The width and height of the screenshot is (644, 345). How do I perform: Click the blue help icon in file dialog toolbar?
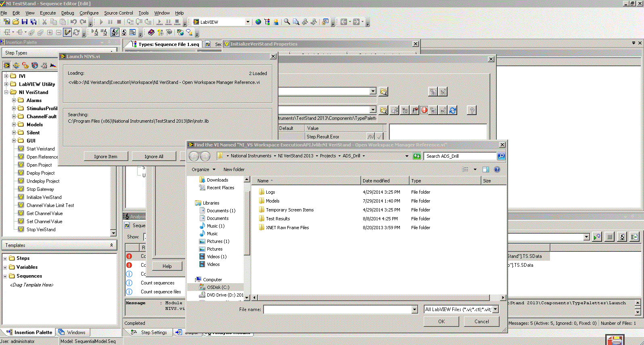click(497, 169)
